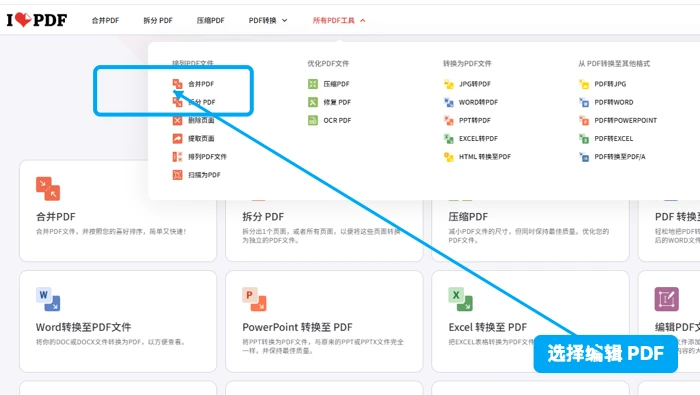Click the large 合并PDF card icon

(x=48, y=189)
